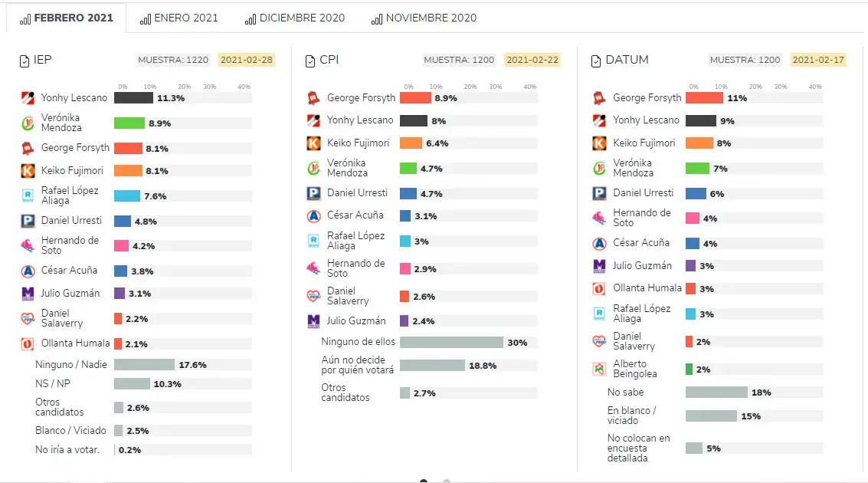This screenshot has width=868, height=483.
Task: Click César Acuña's A logo in CPI
Action: (x=313, y=216)
